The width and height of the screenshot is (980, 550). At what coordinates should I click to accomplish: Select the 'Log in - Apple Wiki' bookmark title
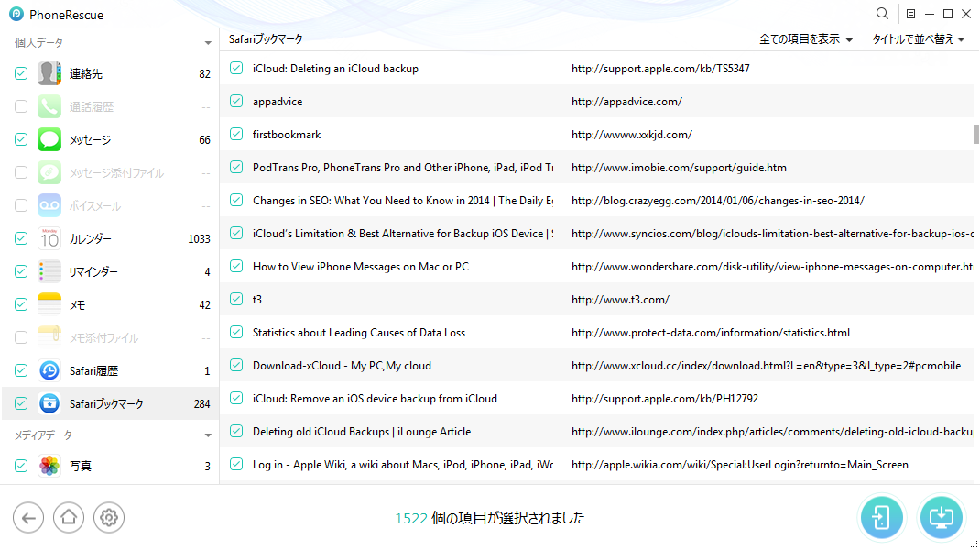(x=402, y=465)
